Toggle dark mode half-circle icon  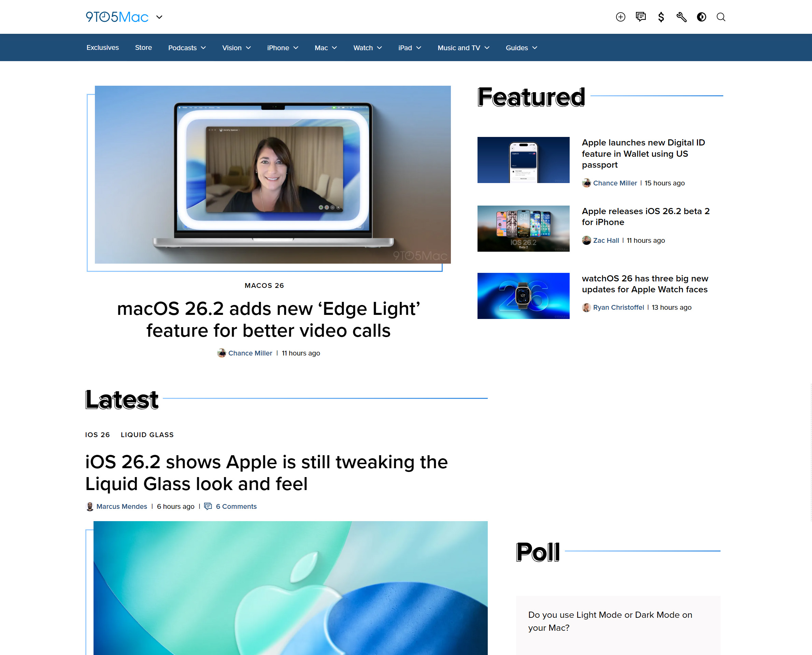[701, 17]
